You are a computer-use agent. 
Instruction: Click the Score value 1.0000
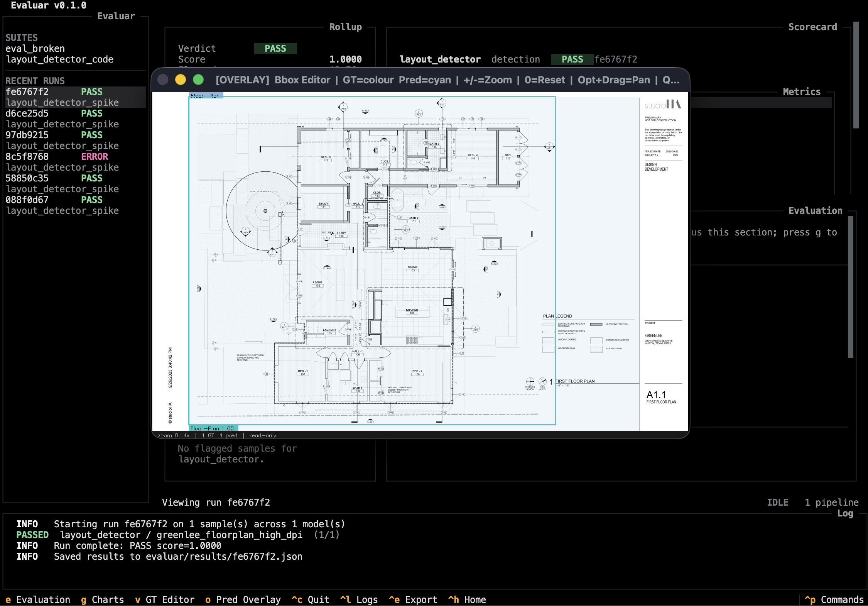click(346, 59)
